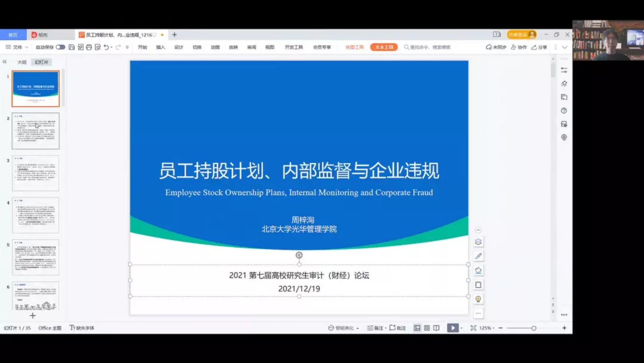The height and width of the screenshot is (363, 644).
Task: Switch to slide sorter grid view
Action: click(x=427, y=328)
